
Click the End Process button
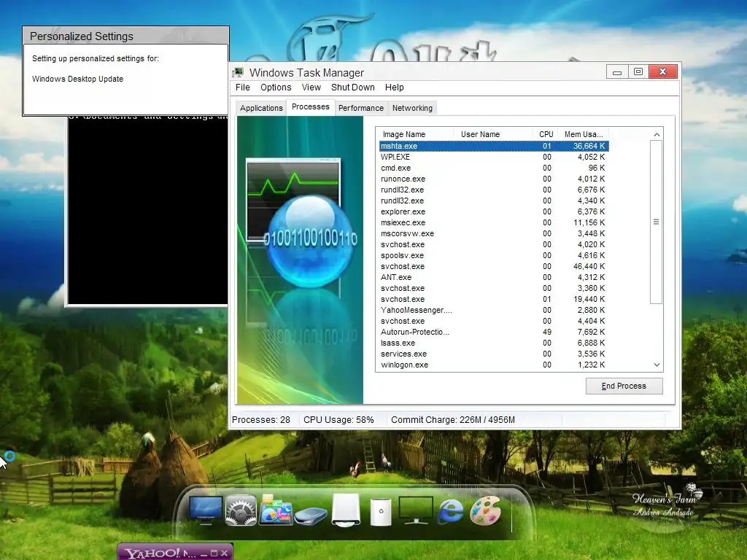point(624,386)
